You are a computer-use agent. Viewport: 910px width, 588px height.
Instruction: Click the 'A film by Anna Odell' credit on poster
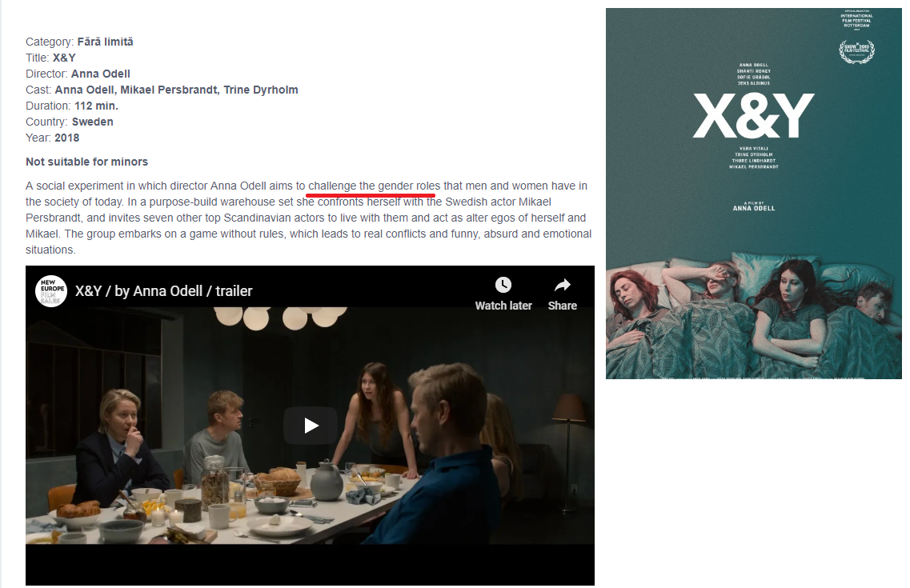click(x=753, y=206)
